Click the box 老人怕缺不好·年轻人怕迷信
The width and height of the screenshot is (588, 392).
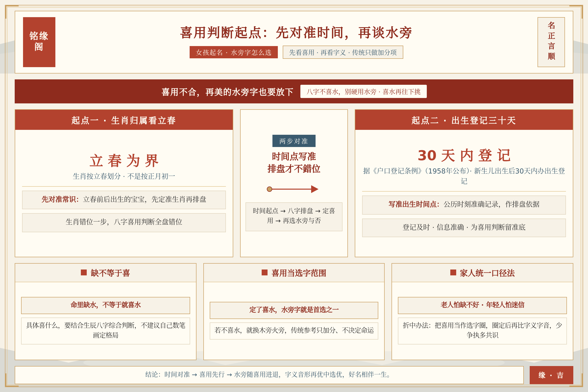pos(482,305)
